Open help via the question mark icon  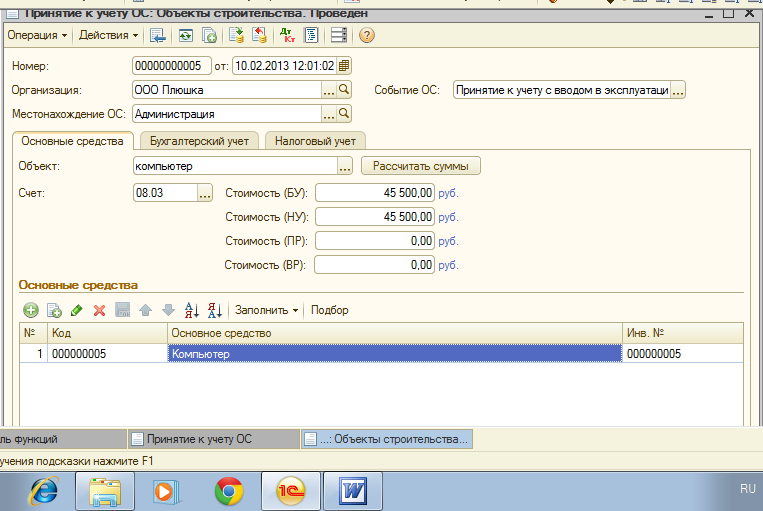(366, 35)
